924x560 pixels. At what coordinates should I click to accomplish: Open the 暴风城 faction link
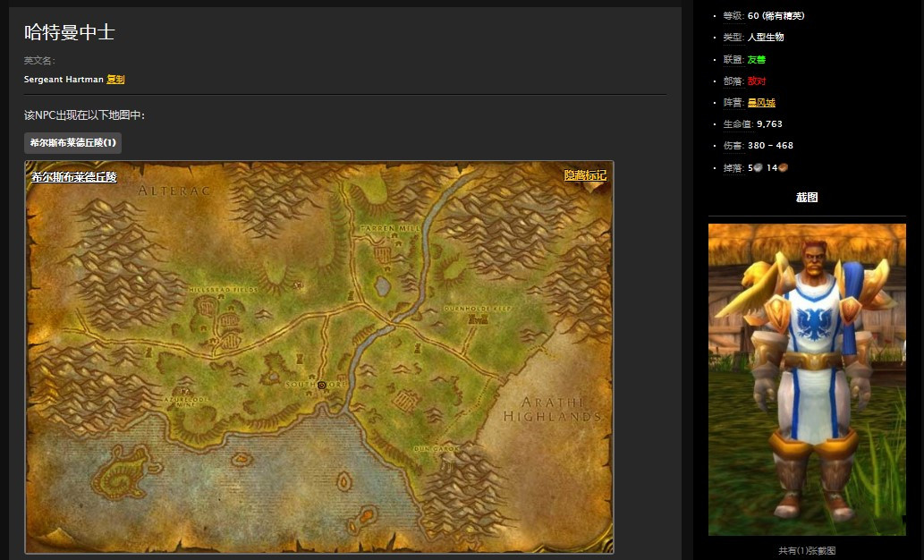[x=761, y=103]
